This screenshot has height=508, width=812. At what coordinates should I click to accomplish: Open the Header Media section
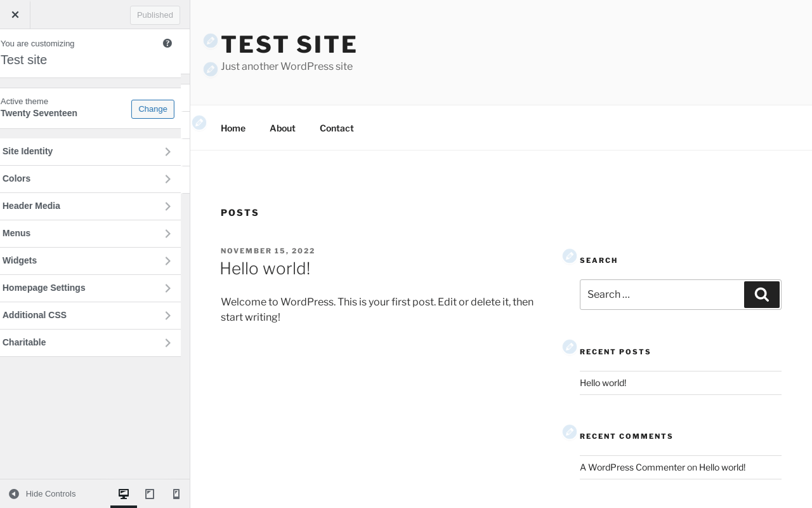click(x=90, y=206)
